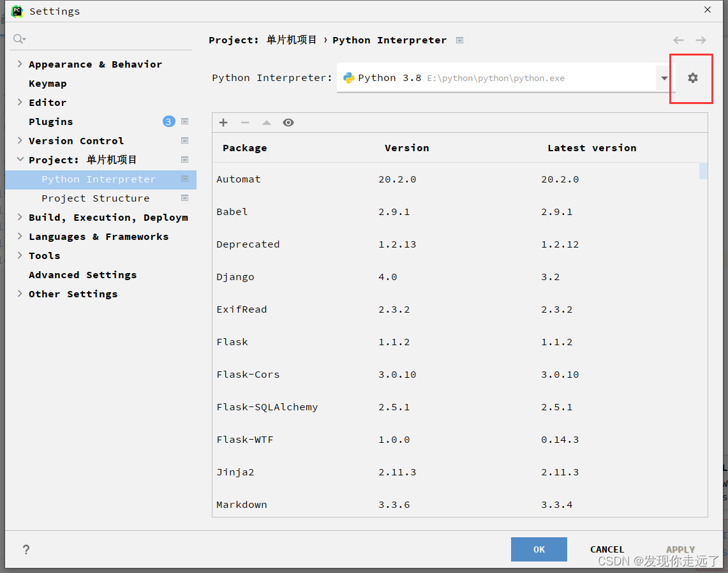The height and width of the screenshot is (573, 728).
Task: Select the ExifRead package row
Action: point(456,309)
